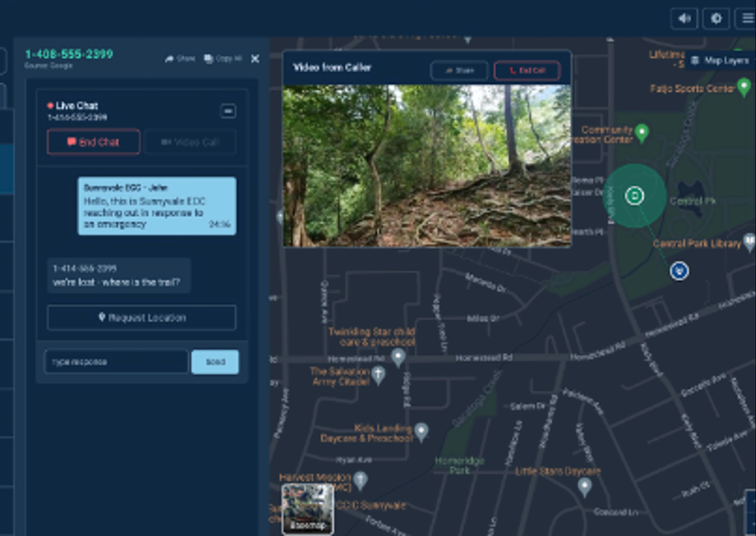
Task: Click blue responder marker on map
Action: pos(679,271)
